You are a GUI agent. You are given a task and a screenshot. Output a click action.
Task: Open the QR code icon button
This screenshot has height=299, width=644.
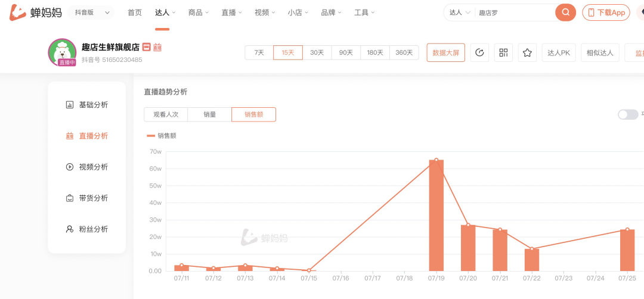coord(503,52)
